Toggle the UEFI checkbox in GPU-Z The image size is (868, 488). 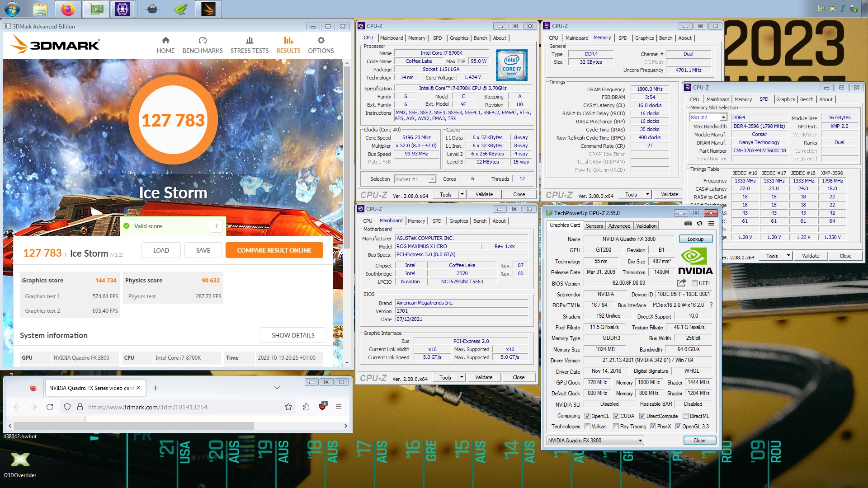click(x=694, y=283)
